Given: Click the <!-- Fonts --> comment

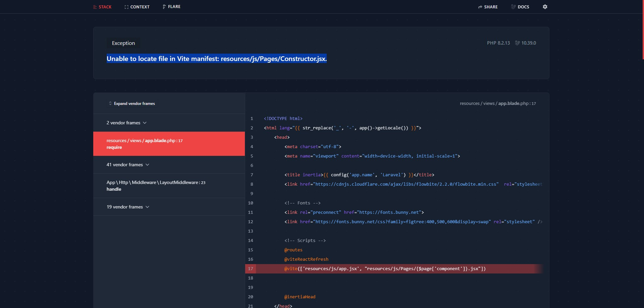Looking at the screenshot, I should (303, 203).
